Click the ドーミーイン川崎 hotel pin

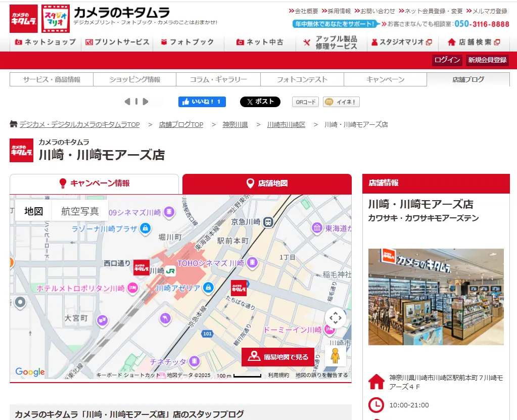[x=328, y=329]
